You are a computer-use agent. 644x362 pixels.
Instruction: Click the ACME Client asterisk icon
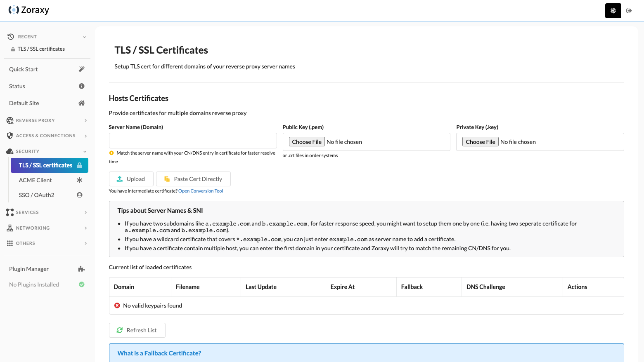tap(80, 180)
